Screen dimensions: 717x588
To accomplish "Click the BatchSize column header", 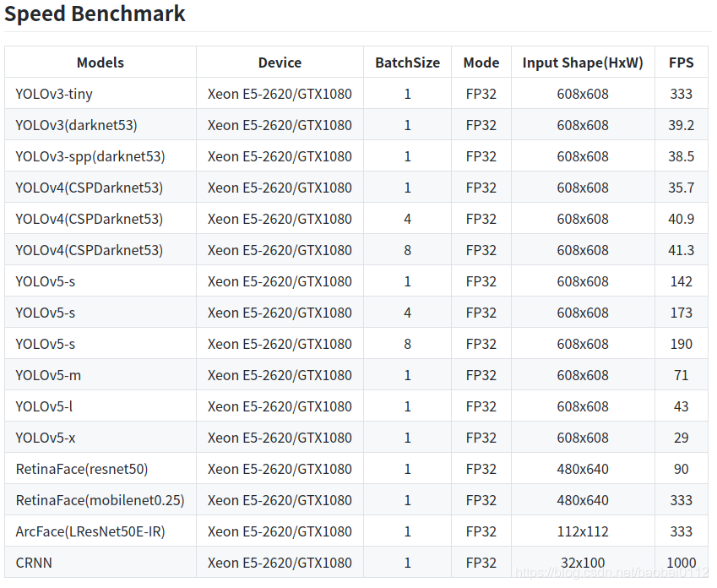I will 407,63.
